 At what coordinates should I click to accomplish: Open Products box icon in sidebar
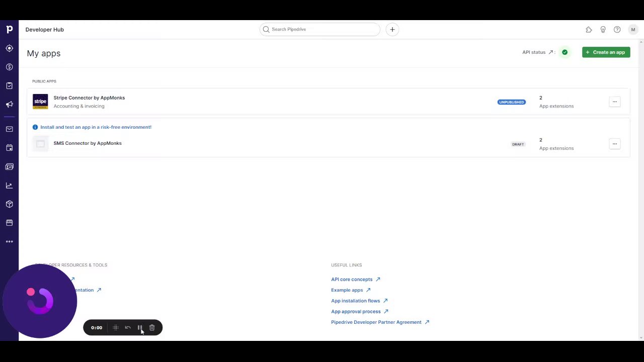[x=9, y=204]
